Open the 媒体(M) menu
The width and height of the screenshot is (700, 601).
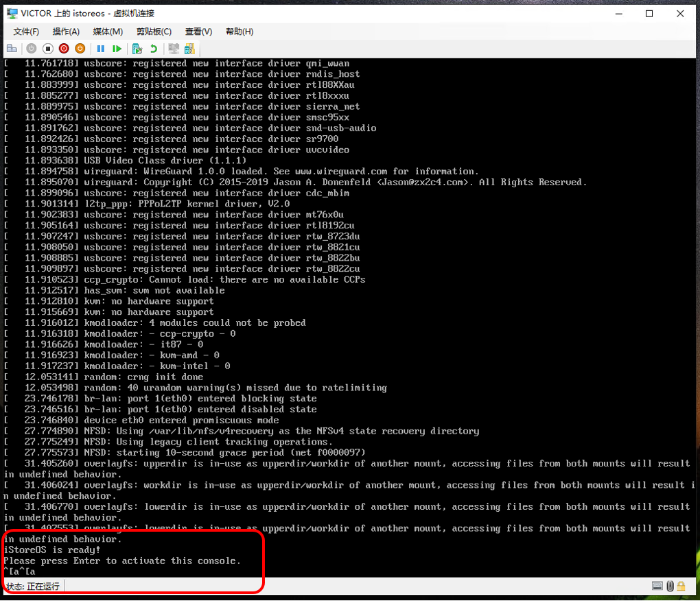pos(107,32)
